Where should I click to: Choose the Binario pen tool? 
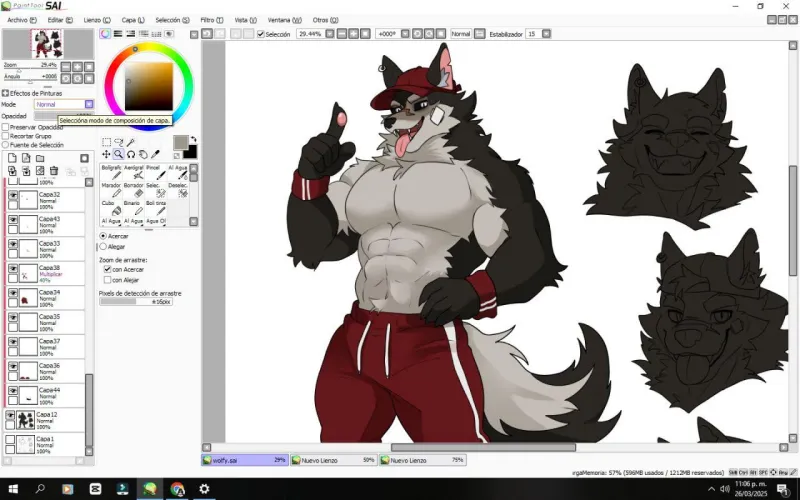pos(134,208)
